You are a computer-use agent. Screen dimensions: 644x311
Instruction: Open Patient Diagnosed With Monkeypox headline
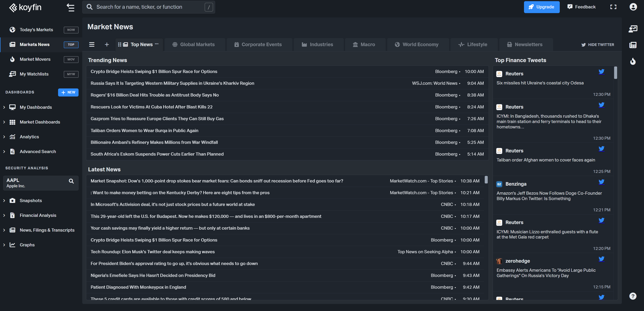(x=138, y=287)
